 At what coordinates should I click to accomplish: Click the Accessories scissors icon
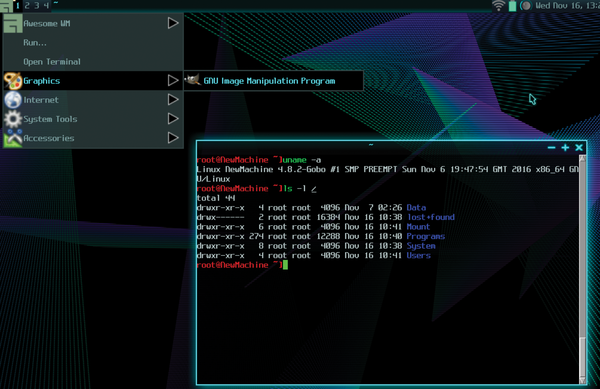[x=13, y=138]
